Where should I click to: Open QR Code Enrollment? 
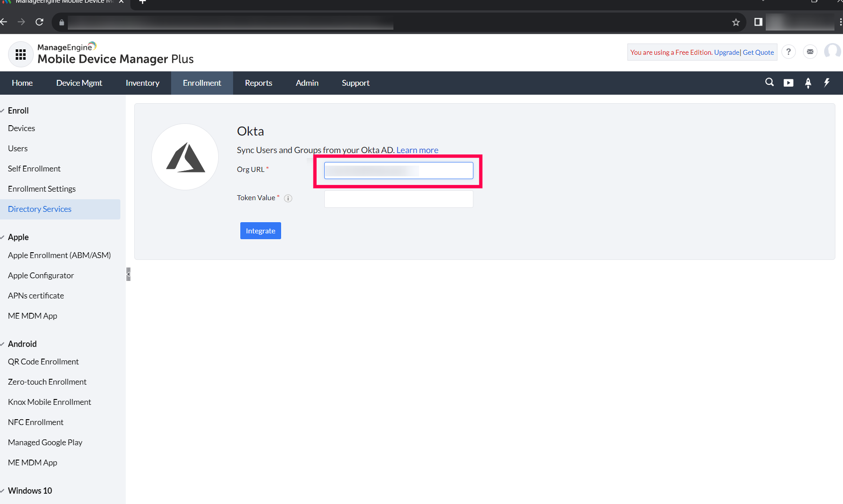(43, 362)
